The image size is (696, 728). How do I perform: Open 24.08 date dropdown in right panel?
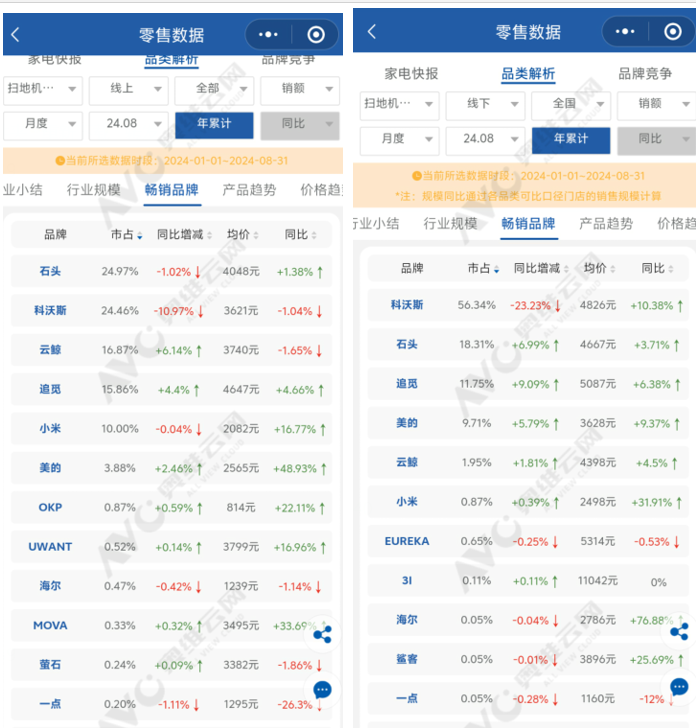click(x=485, y=139)
